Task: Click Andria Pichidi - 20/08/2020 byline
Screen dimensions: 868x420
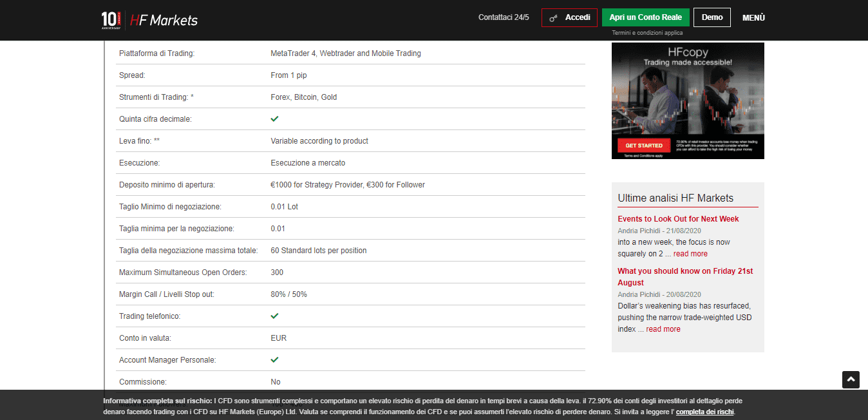Action: tap(659, 294)
